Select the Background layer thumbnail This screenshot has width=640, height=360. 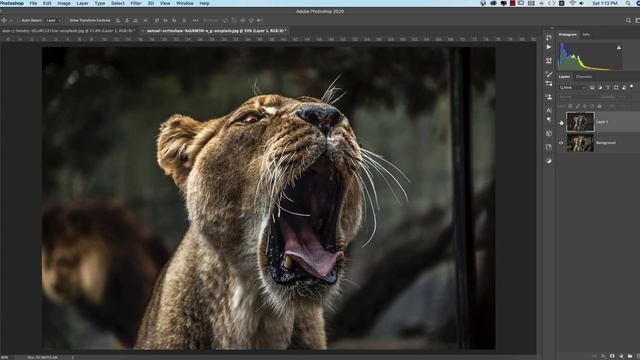580,143
